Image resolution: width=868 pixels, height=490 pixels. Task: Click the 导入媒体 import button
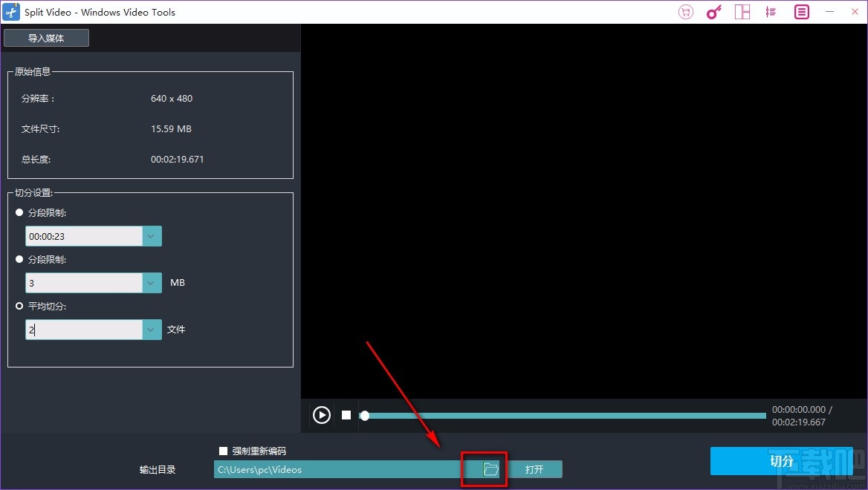click(46, 37)
